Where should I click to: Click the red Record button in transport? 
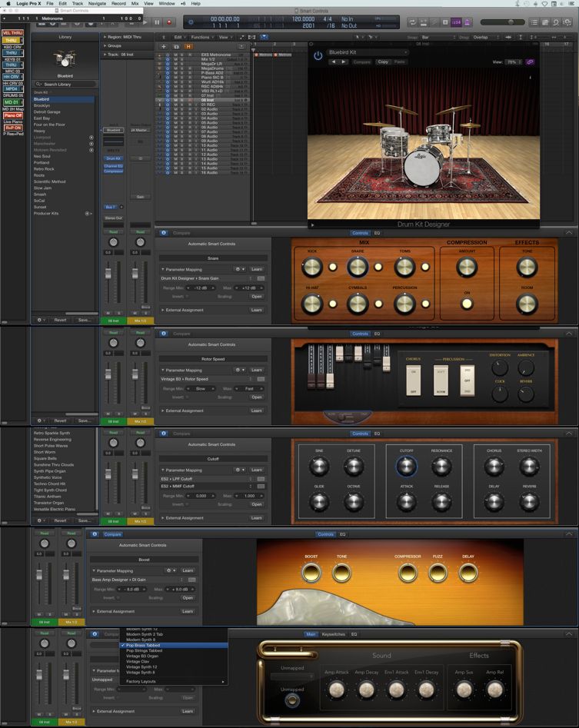(169, 22)
